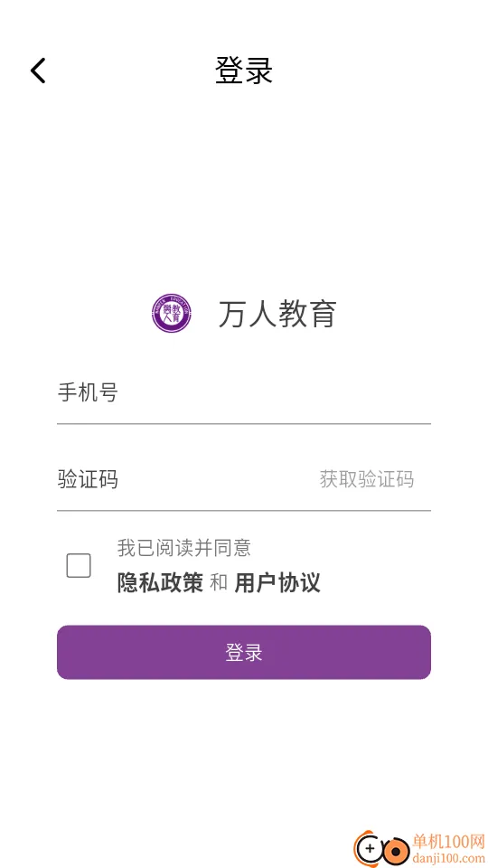The image size is (488, 868).
Task: Click the purple 万人教育 round logo
Action: coord(172,314)
